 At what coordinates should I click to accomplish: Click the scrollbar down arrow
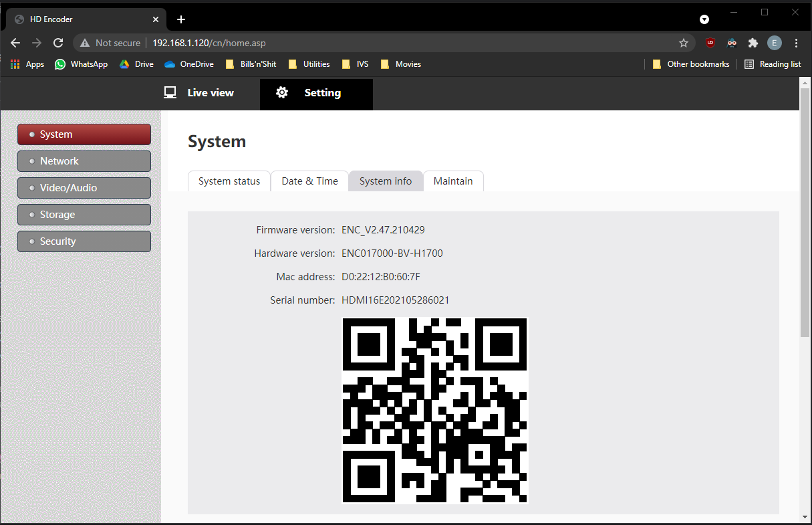[x=805, y=516]
